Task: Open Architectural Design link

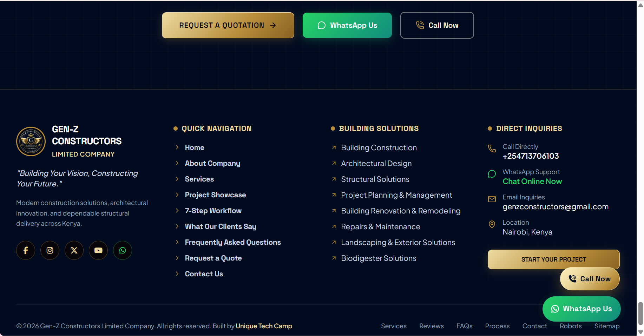Action: 376,163
